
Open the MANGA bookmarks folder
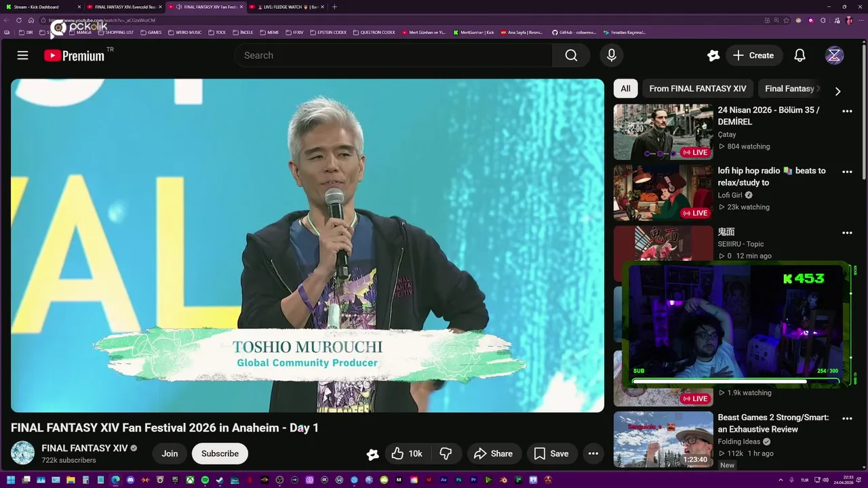tap(80, 33)
